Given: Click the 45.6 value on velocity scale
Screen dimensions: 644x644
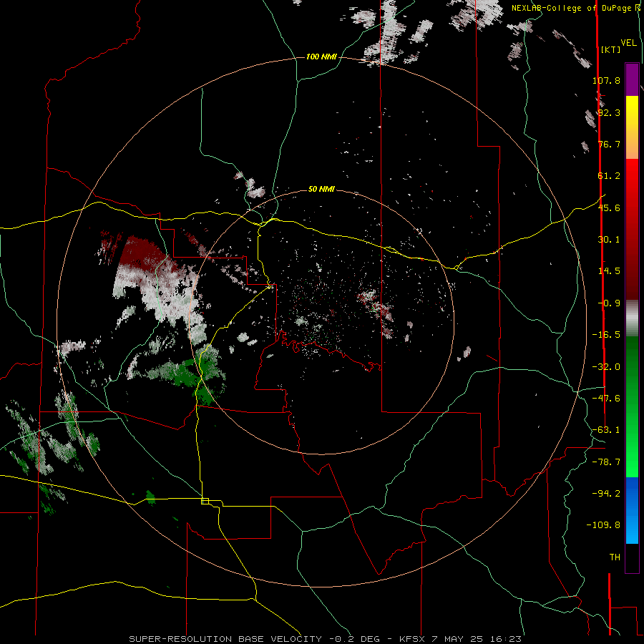Looking at the screenshot, I should click(x=609, y=208).
